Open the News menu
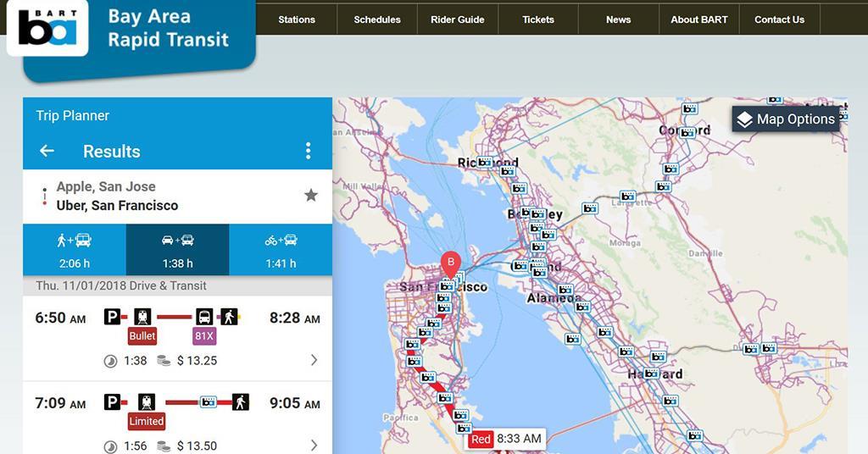Viewport: 868px width, 454px height. [x=618, y=19]
